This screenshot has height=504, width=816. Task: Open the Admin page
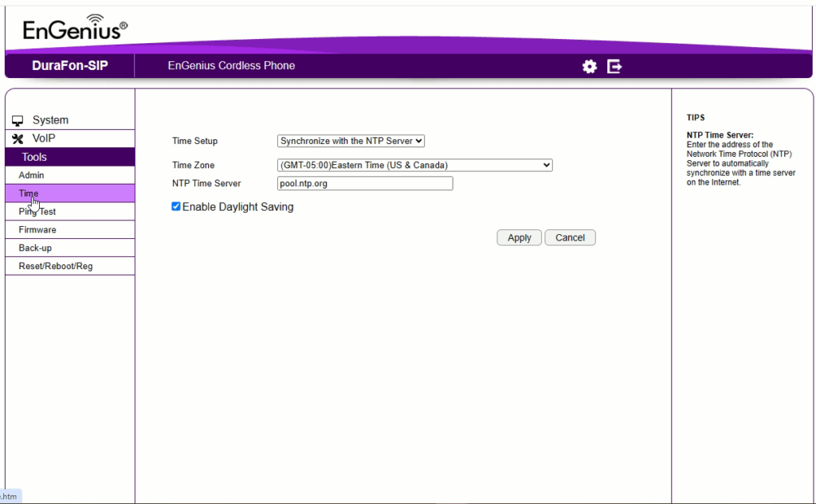pos(70,175)
